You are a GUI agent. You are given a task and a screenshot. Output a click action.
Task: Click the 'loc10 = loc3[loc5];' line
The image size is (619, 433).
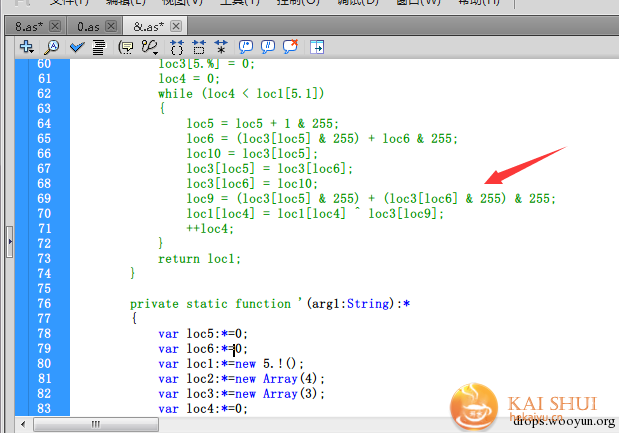252,154
